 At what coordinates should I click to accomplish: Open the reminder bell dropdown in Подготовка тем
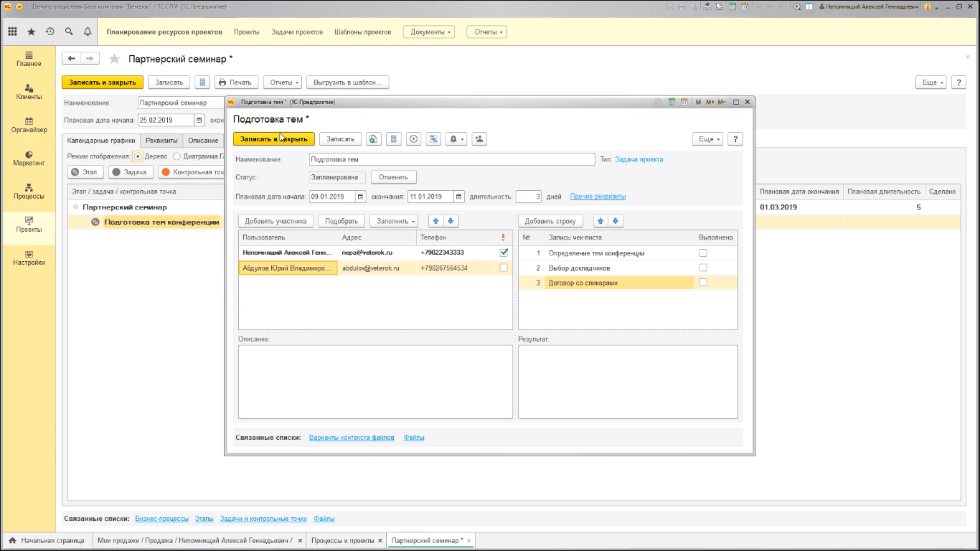click(456, 139)
